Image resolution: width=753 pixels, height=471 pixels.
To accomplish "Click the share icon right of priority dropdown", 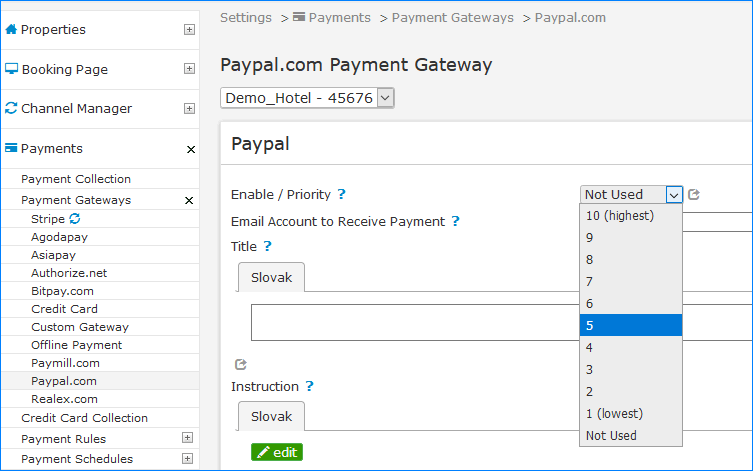I will coord(694,195).
